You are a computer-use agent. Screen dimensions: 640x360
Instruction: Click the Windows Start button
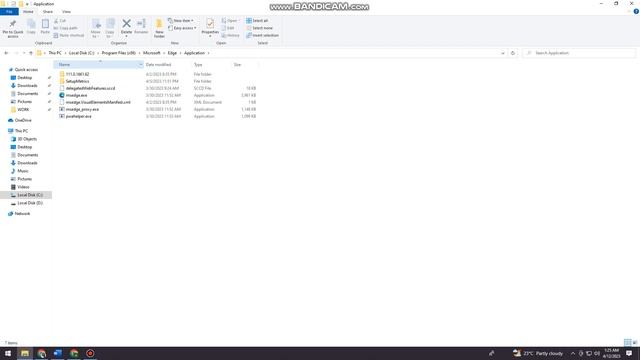[x=8, y=353]
